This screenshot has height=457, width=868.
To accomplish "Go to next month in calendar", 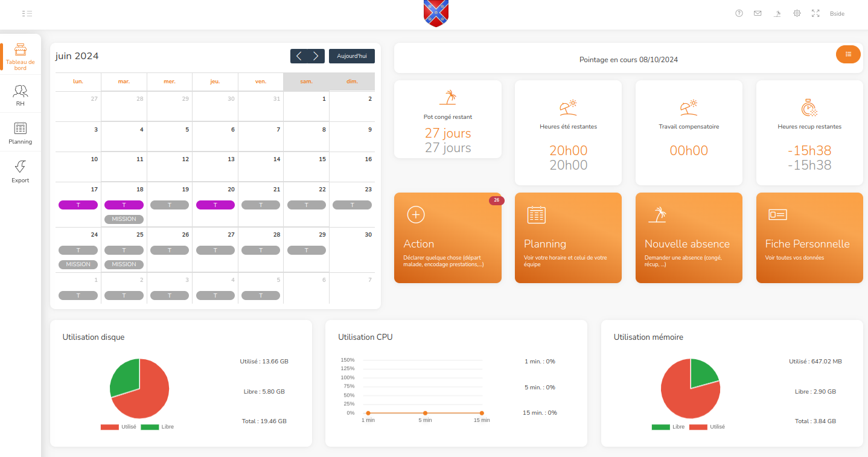I will coord(316,56).
